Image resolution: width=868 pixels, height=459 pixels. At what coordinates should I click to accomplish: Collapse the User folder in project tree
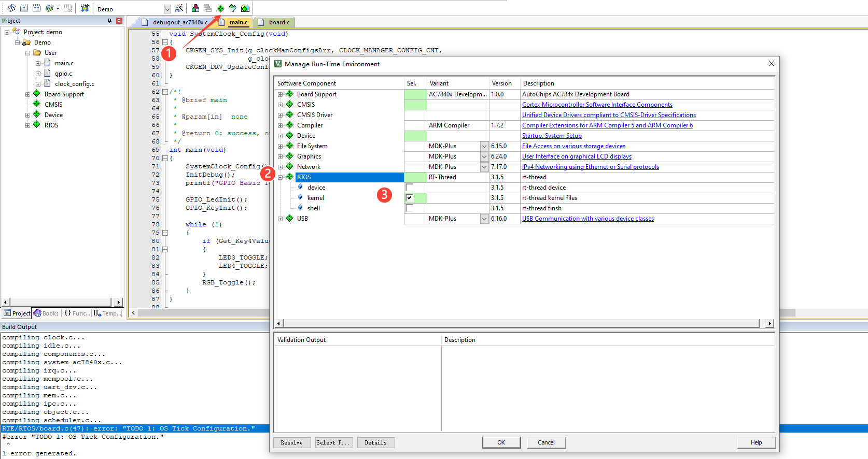click(x=27, y=53)
